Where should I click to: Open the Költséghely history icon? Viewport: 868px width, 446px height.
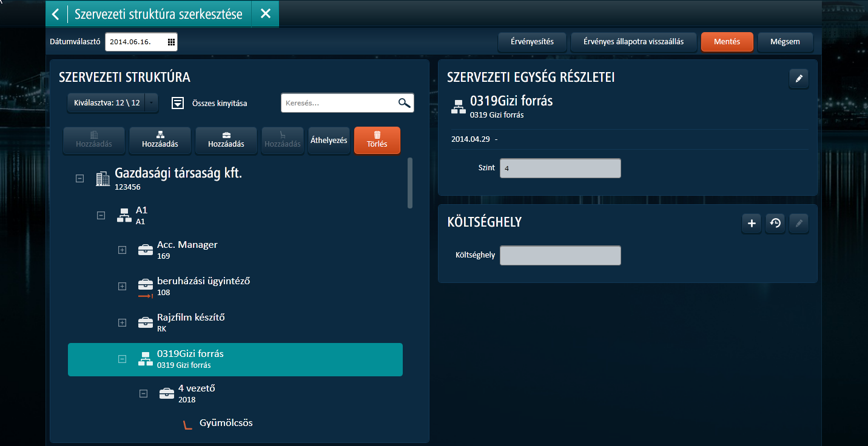(775, 224)
